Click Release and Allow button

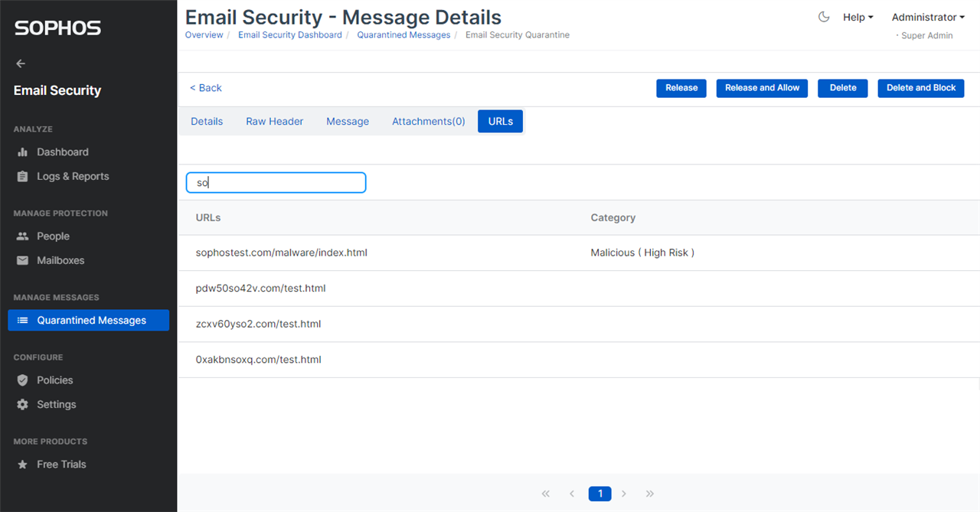tap(762, 88)
